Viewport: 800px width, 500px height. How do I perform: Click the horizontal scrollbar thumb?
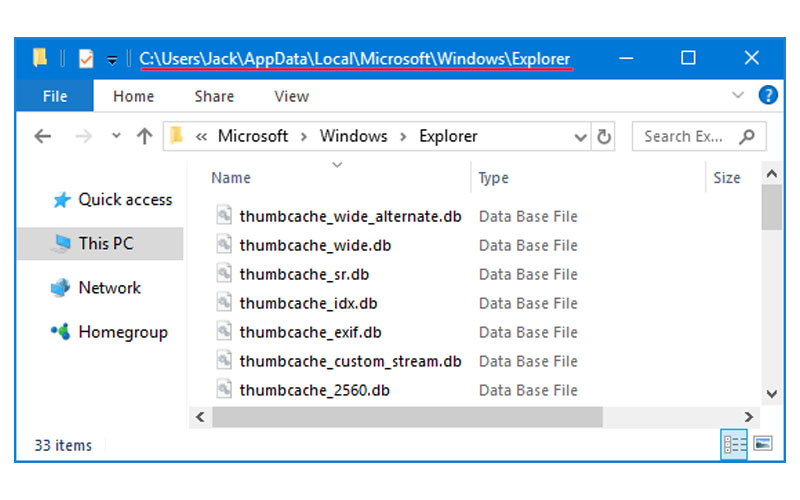click(407, 417)
